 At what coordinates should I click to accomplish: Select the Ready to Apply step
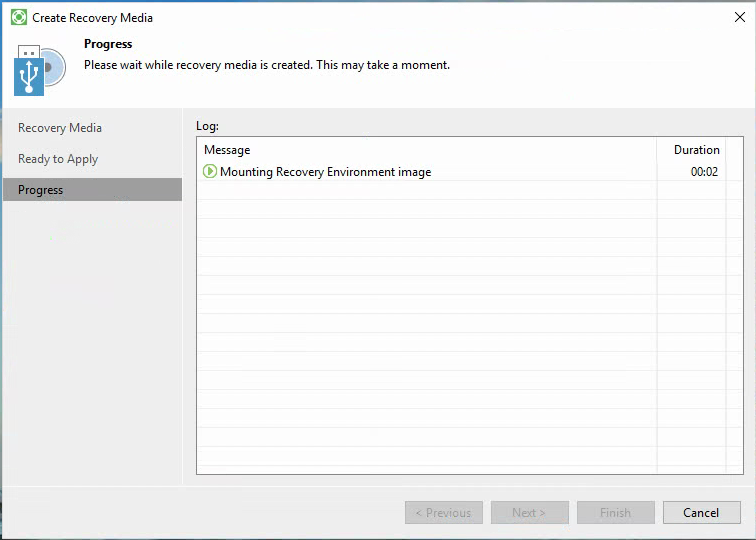coord(58,159)
